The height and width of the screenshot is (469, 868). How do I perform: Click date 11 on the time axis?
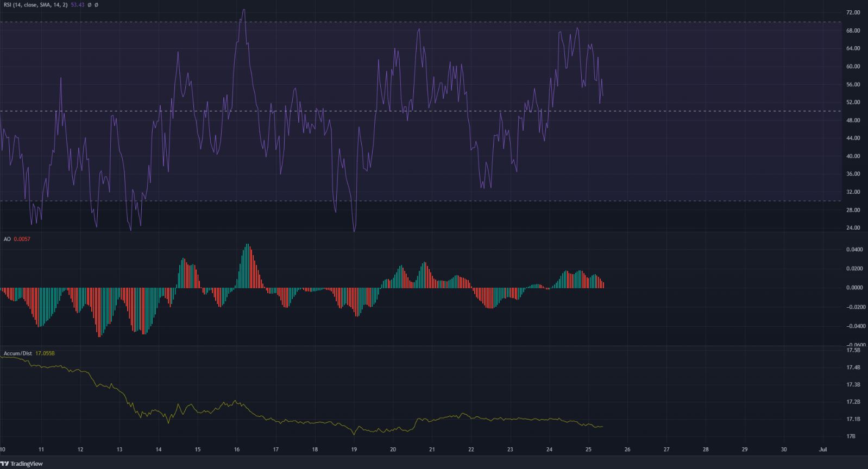(x=41, y=449)
